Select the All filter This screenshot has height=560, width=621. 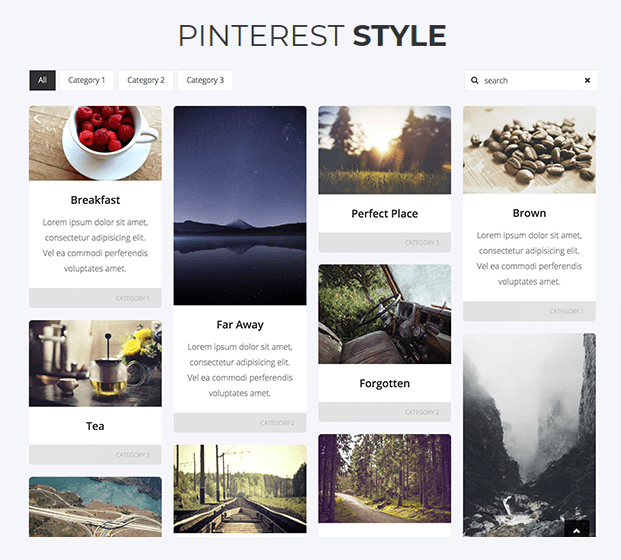tap(42, 80)
